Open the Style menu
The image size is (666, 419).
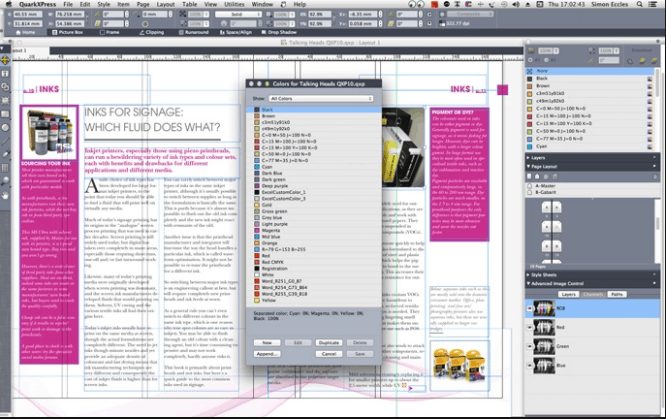(104, 4)
